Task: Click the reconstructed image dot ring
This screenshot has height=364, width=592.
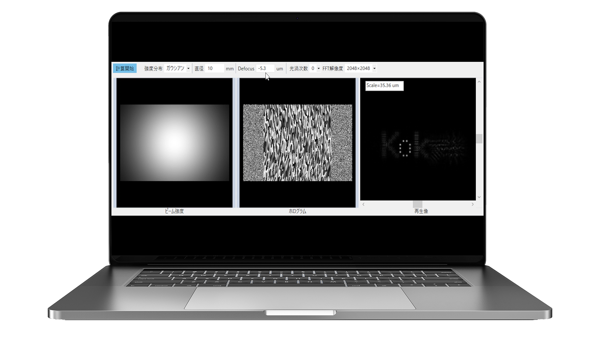Action: (405, 148)
